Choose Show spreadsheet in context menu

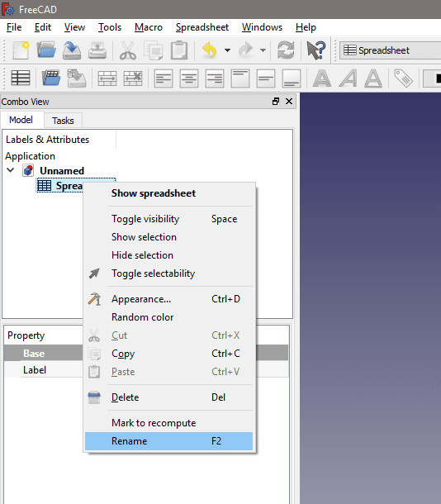[169, 193]
